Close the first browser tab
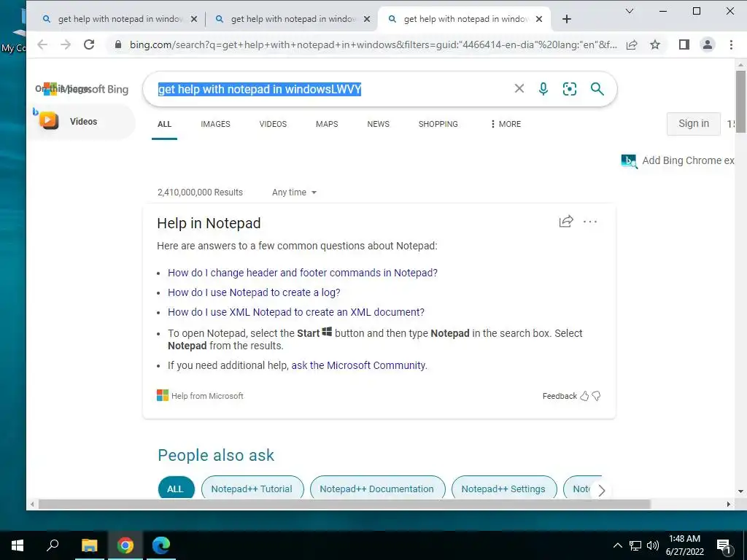This screenshot has width=747, height=560. [194, 19]
